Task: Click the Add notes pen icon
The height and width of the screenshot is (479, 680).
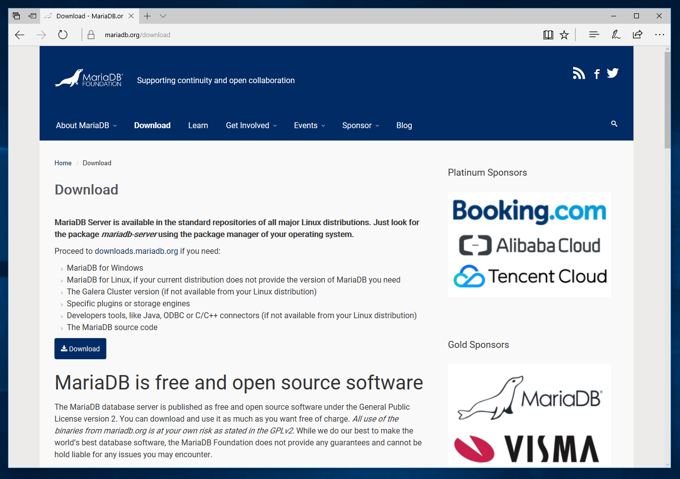Action: 616,34
